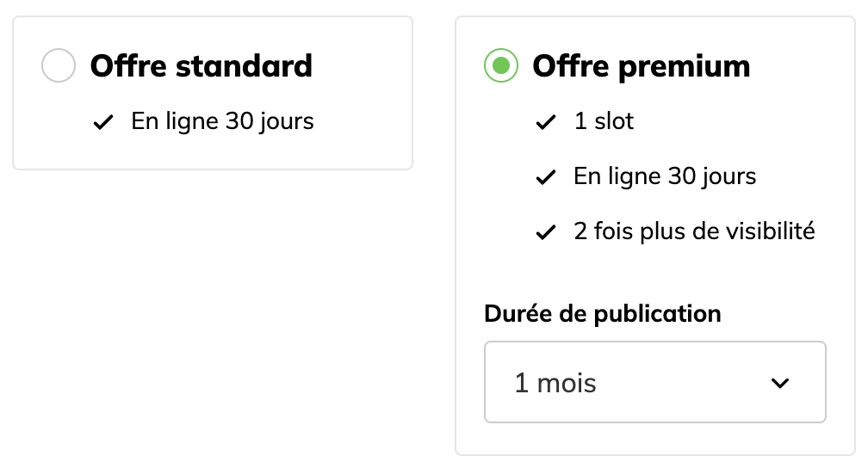Click the "Offre premium" heading
The height and width of the screenshot is (468, 868).
642,66
